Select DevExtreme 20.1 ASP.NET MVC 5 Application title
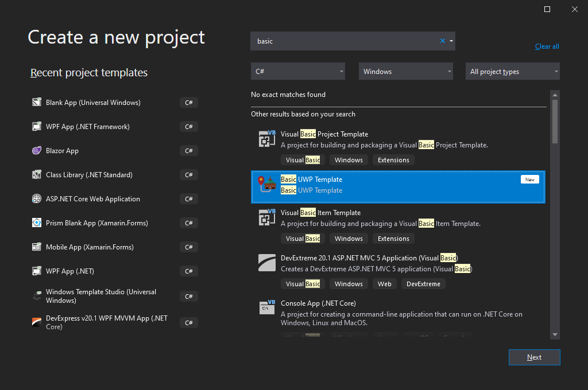588x390 pixels. (369, 258)
